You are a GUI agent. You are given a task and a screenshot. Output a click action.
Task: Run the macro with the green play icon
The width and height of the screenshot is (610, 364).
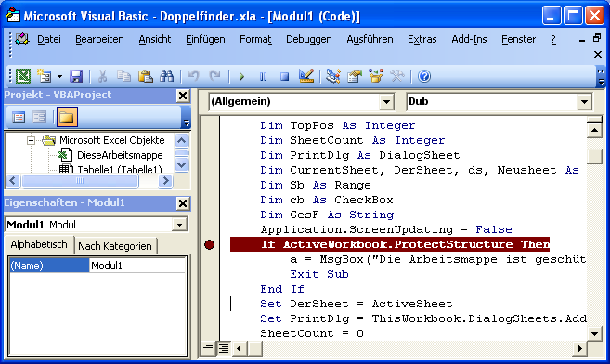[241, 76]
